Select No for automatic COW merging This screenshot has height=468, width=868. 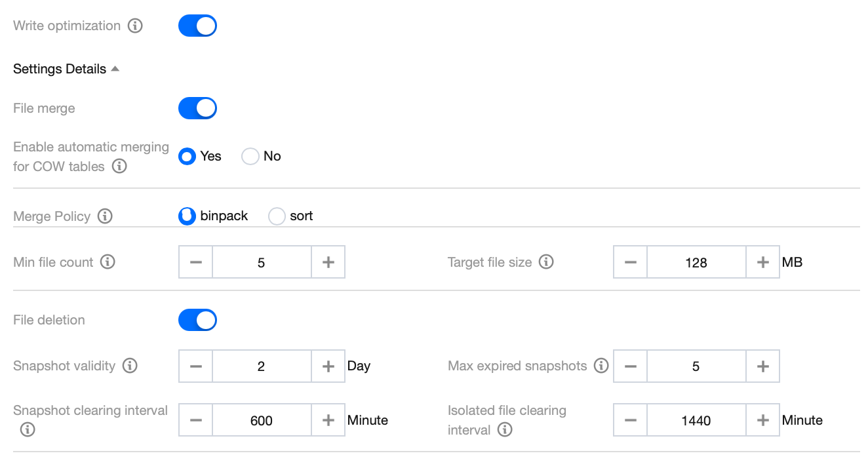[250, 157]
